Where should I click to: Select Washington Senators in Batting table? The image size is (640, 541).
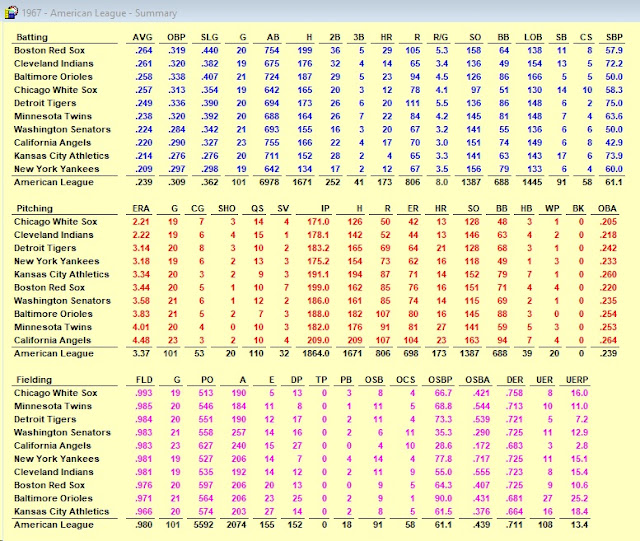pyautogui.click(x=62, y=129)
